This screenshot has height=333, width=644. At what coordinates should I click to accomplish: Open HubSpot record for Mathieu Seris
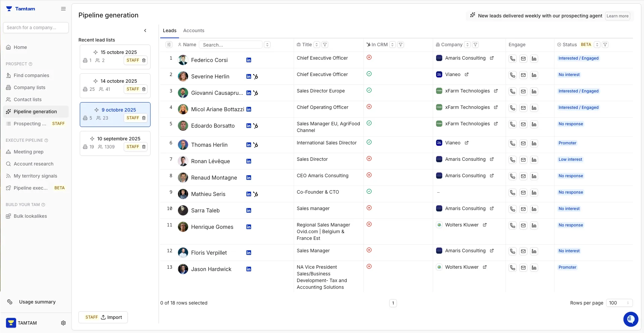(x=255, y=194)
